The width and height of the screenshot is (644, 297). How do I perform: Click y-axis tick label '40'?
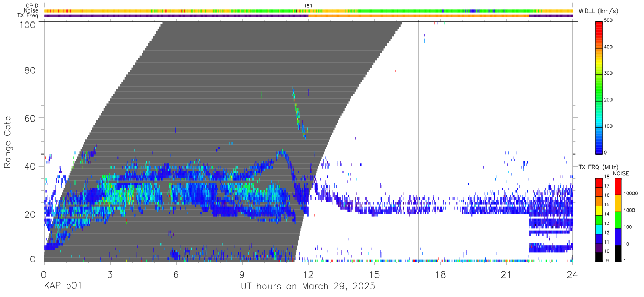point(30,166)
